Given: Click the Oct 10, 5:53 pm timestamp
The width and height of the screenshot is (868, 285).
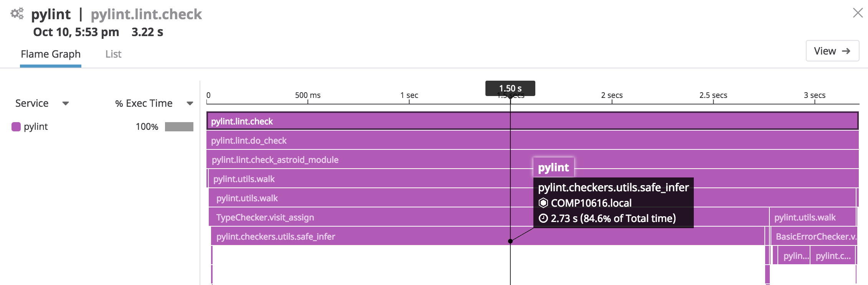Looking at the screenshot, I should [x=76, y=32].
